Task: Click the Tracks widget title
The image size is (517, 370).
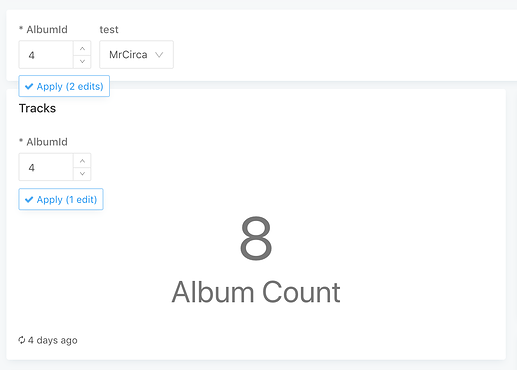Action: pyautogui.click(x=37, y=108)
